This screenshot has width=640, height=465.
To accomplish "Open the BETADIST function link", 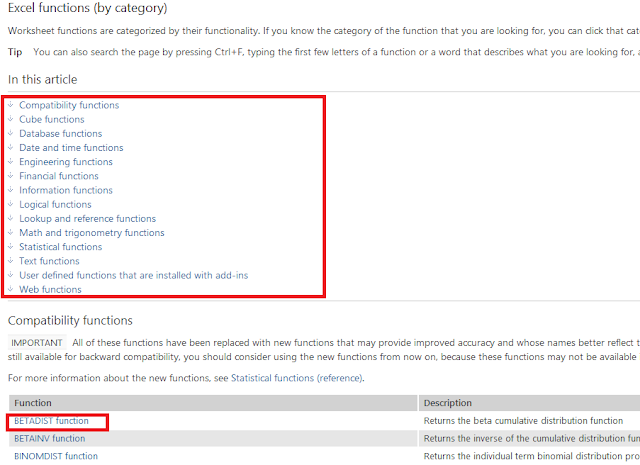I will [x=51, y=421].
